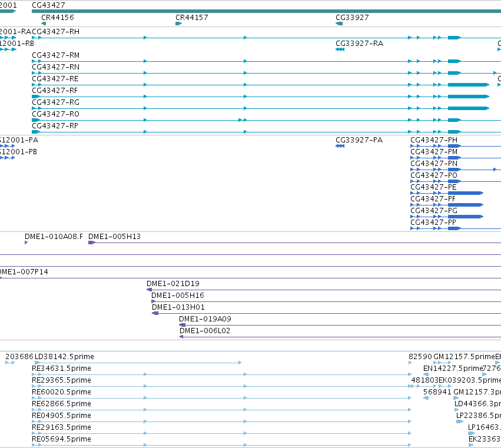
Task: Select protein CG43427-PN label
Action: pos(434,164)
